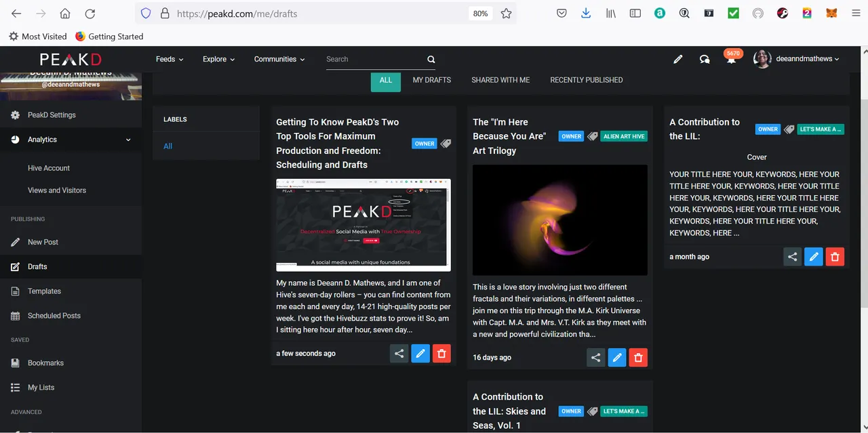This screenshot has height=433, width=868.
Task: Open A Contribution to the LIL: Skies and Seas title
Action: pyautogui.click(x=509, y=411)
